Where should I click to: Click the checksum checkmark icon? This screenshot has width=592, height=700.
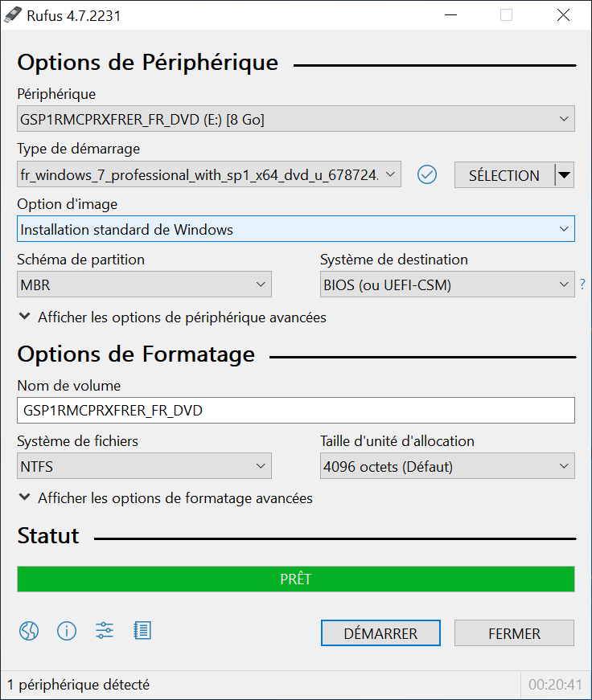pos(426,174)
